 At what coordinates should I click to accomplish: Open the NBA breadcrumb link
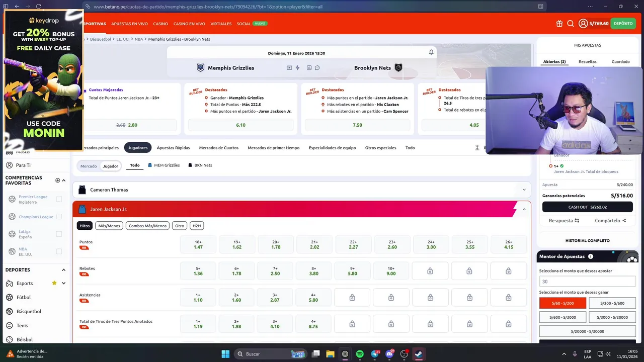coord(139,39)
